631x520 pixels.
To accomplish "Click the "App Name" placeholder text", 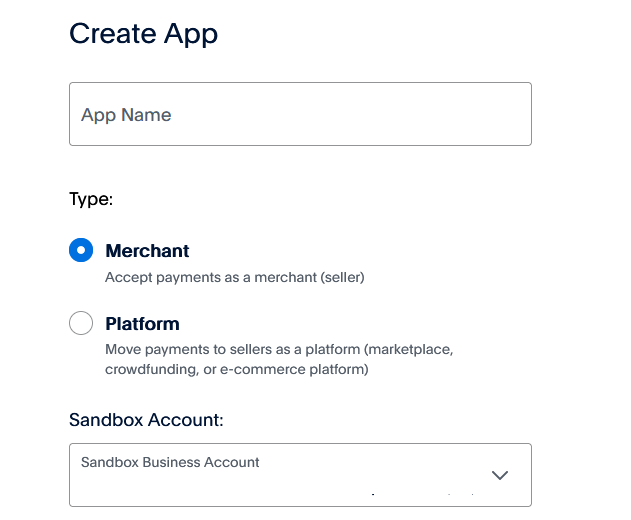I will click(x=126, y=115).
